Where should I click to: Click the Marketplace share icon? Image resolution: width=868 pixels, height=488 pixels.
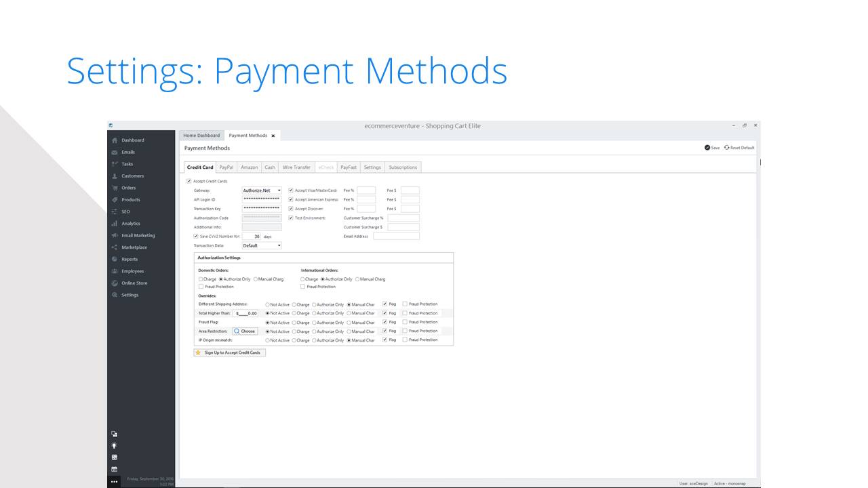(x=115, y=247)
